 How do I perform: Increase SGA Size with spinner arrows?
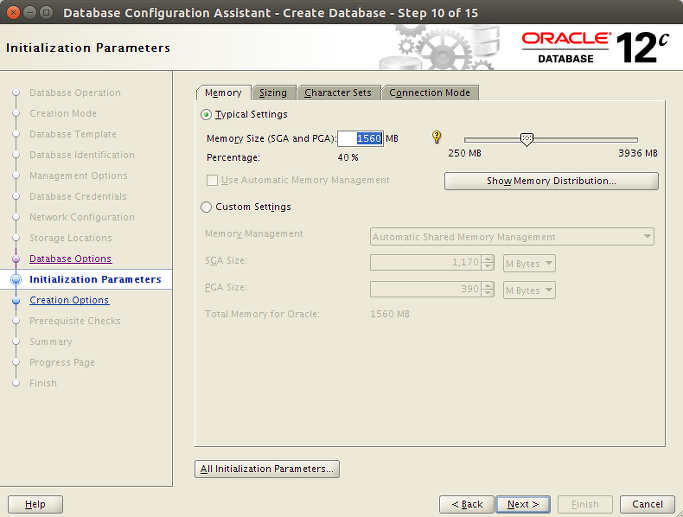tap(489, 259)
